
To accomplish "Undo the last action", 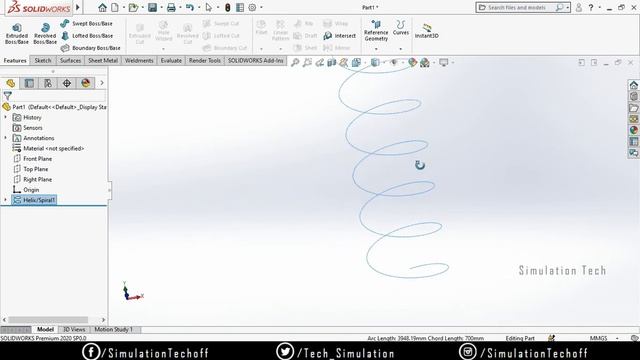I will click(190, 7).
